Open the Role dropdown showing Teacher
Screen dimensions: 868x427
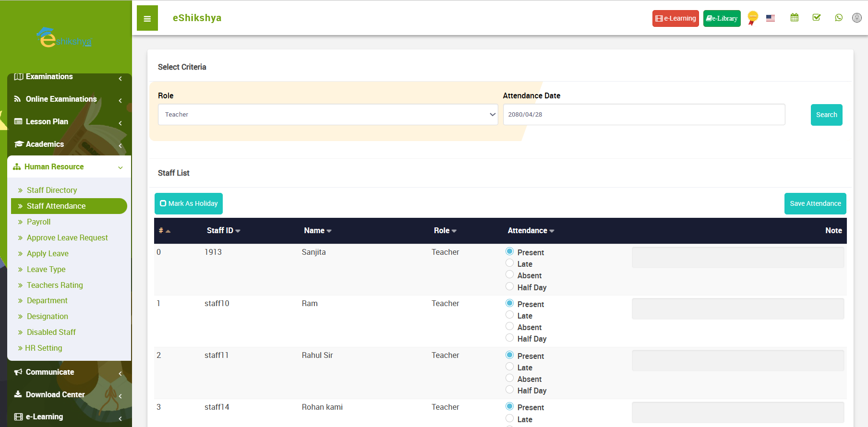328,115
